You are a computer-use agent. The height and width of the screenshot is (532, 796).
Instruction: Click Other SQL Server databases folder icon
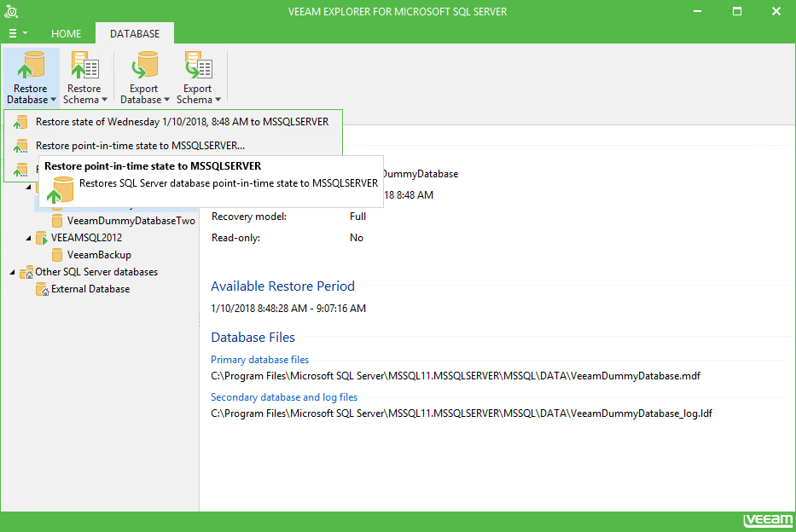26,272
